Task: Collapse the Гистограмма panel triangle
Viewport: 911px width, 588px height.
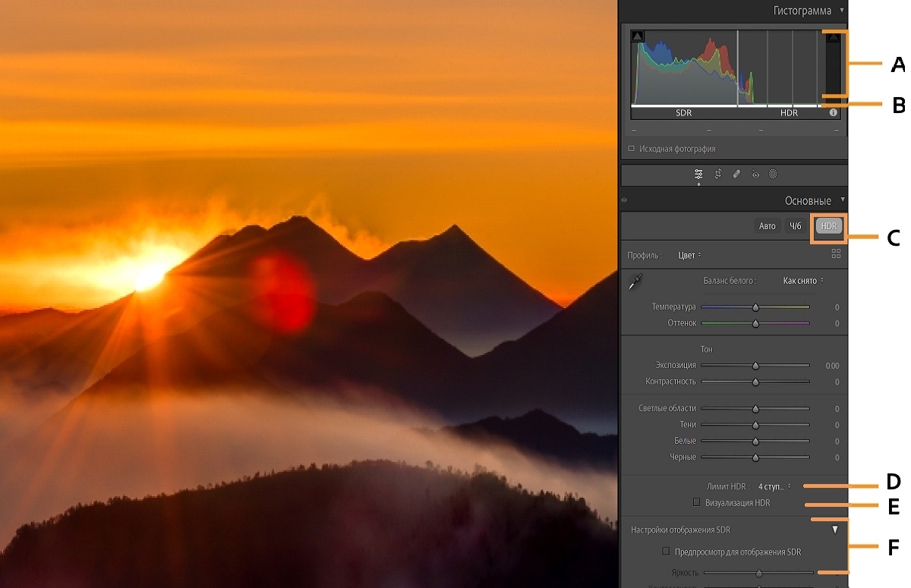Action: click(x=842, y=11)
